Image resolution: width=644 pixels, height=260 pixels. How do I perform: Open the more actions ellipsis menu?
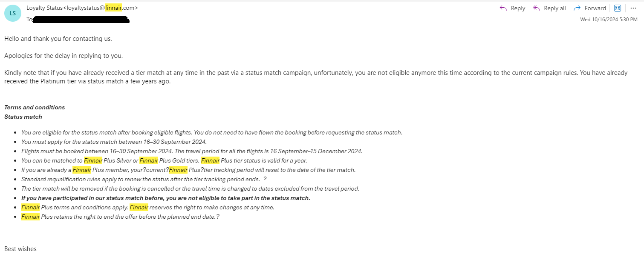click(x=633, y=8)
